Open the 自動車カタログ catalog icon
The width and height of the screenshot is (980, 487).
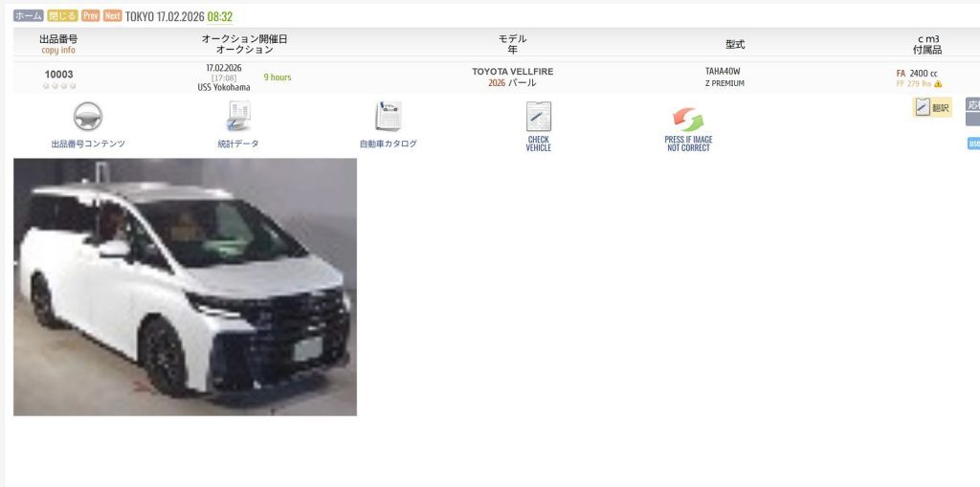coord(389,117)
